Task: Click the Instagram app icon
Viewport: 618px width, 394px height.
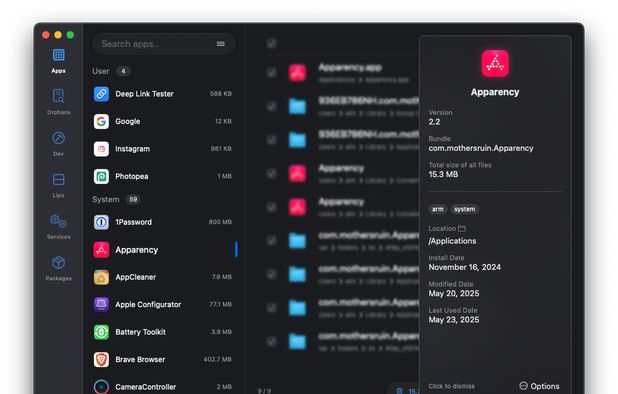Action: tap(101, 149)
